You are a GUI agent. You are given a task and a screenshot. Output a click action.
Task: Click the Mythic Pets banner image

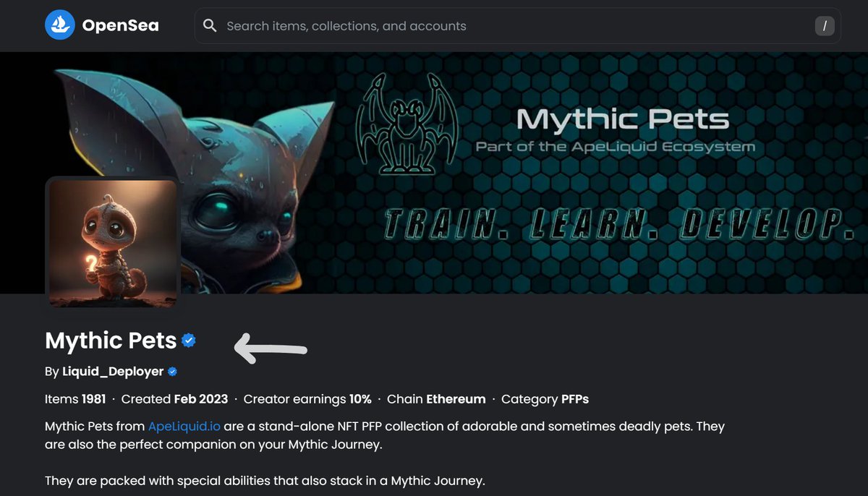434,173
